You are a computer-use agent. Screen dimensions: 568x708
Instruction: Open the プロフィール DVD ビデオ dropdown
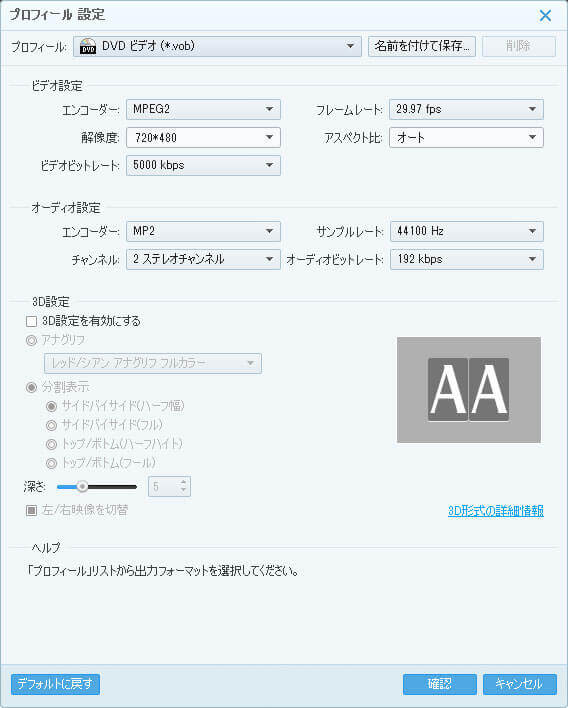(x=217, y=47)
